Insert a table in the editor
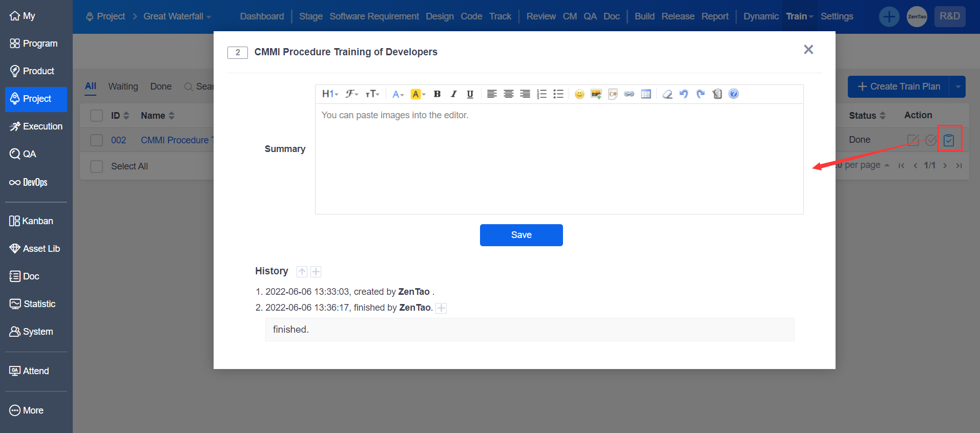The height and width of the screenshot is (433, 980). coord(646,94)
